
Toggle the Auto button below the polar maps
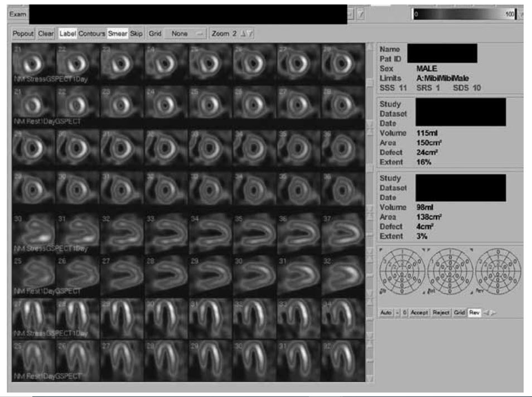[x=386, y=313]
